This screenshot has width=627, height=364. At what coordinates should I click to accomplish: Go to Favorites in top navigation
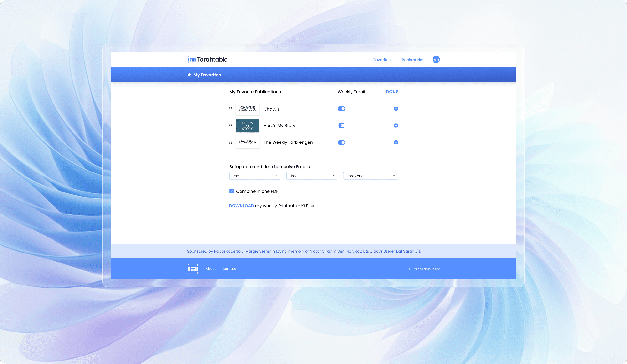pyautogui.click(x=382, y=60)
